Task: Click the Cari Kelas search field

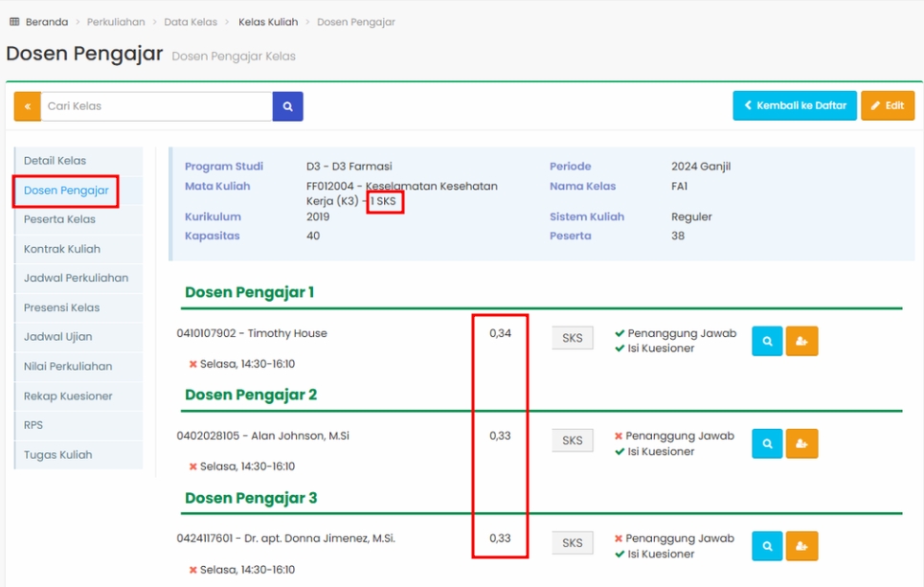Action: tap(156, 106)
